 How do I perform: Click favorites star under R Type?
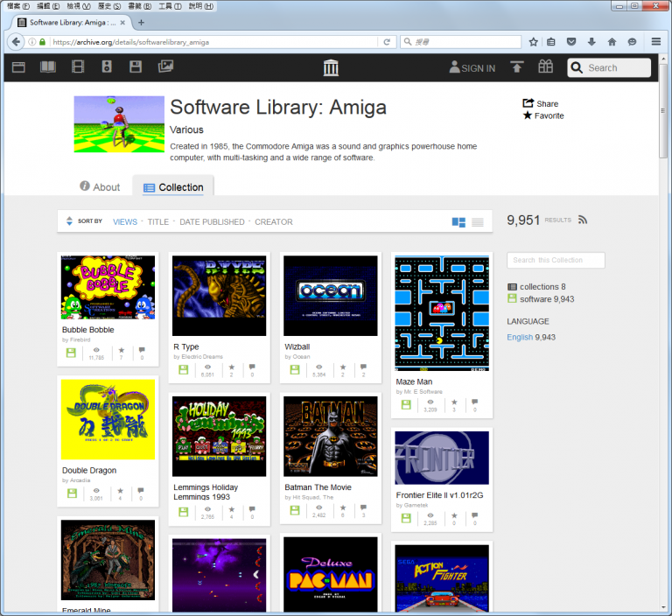point(231,367)
